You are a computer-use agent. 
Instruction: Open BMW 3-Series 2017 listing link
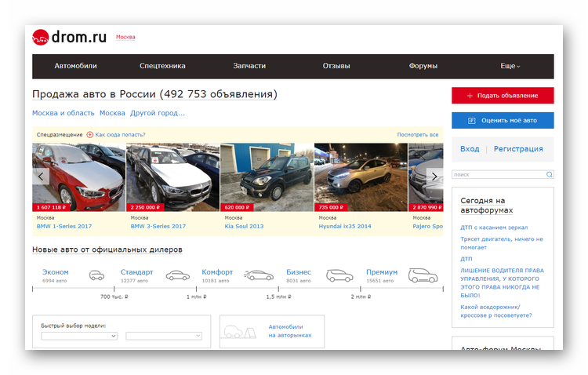click(x=158, y=227)
